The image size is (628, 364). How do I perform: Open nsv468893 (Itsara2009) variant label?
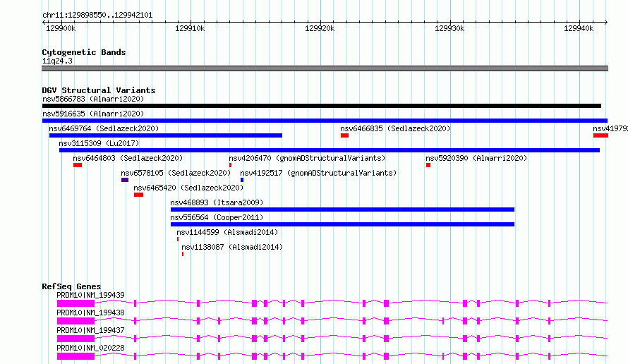217,202
